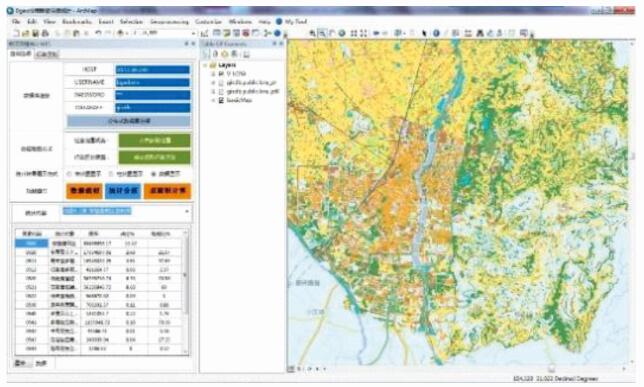Screen dimensions: 644x387
Task: Toggle visibility of the basicMap layer
Action: click(x=221, y=100)
